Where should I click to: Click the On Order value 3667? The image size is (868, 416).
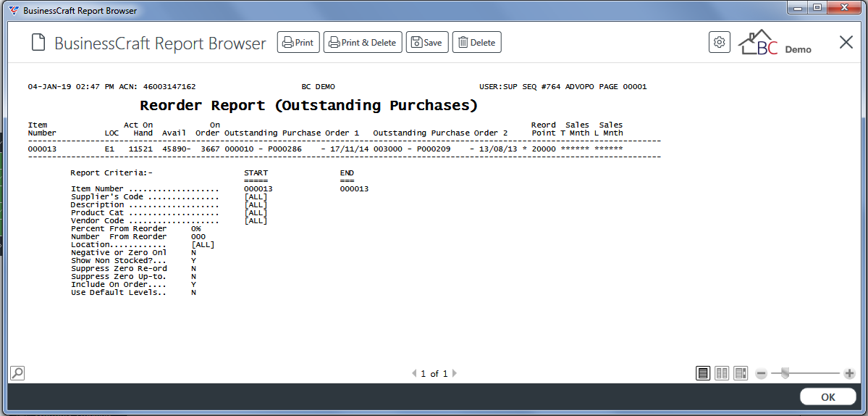pyautogui.click(x=211, y=149)
